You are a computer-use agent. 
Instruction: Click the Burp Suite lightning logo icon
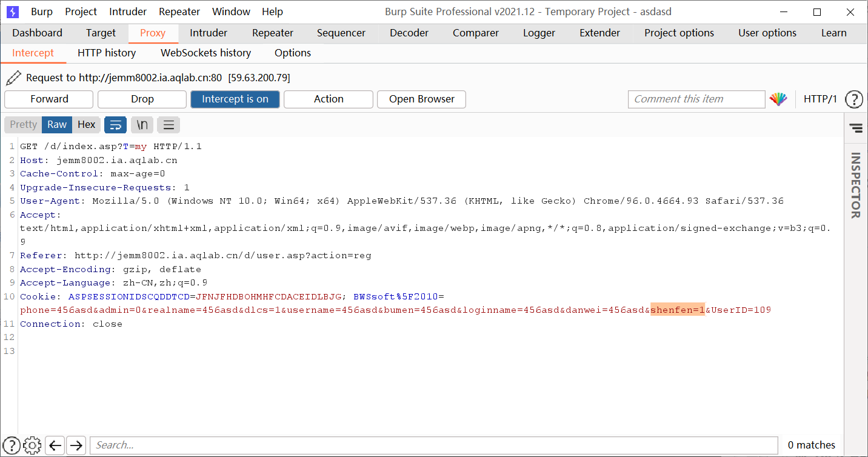click(12, 12)
